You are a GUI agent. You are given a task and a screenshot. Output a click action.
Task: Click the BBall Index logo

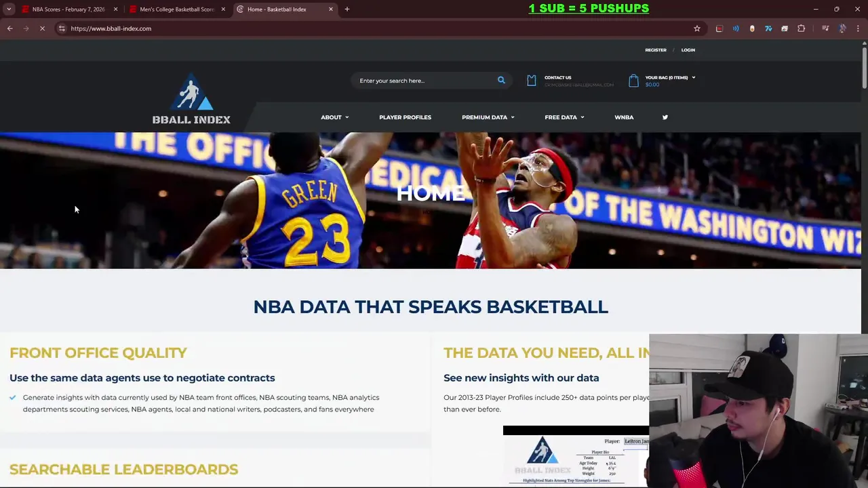191,99
